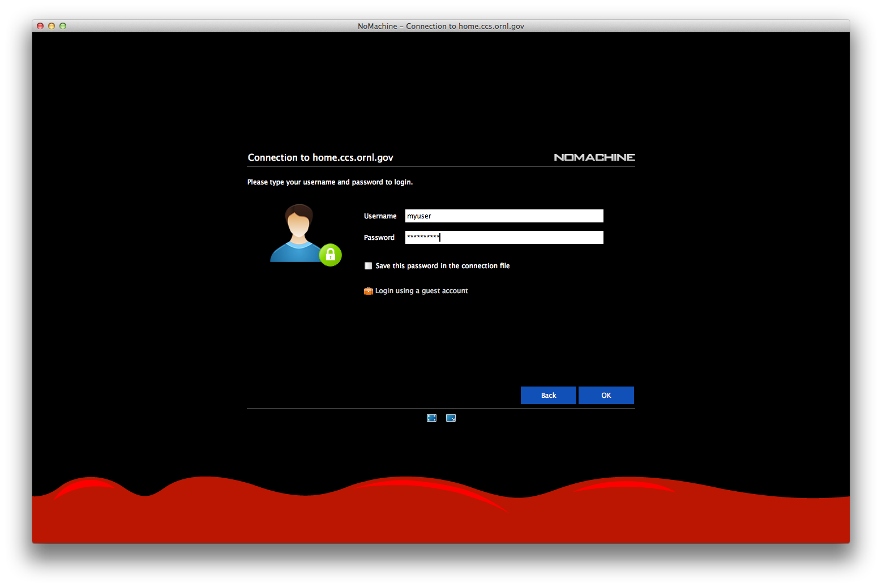Viewport: 882px width, 588px height.
Task: Click the fullscreen icon below the dialog
Action: coord(431,418)
